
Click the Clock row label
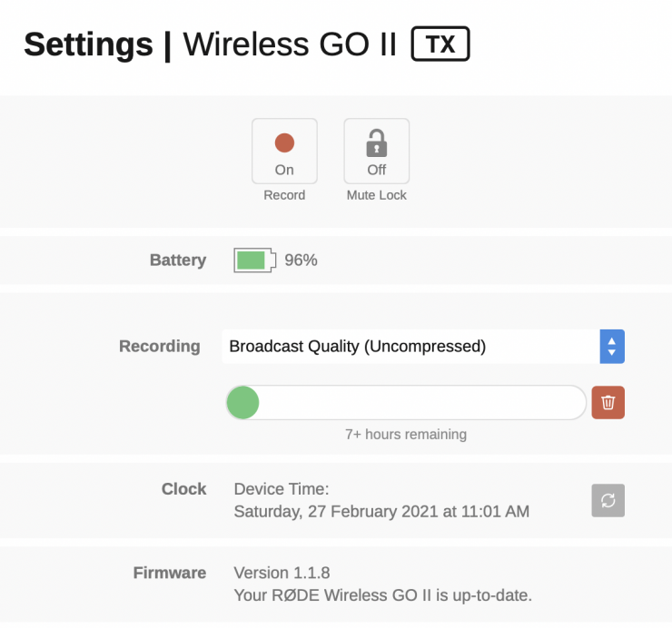coord(184,489)
